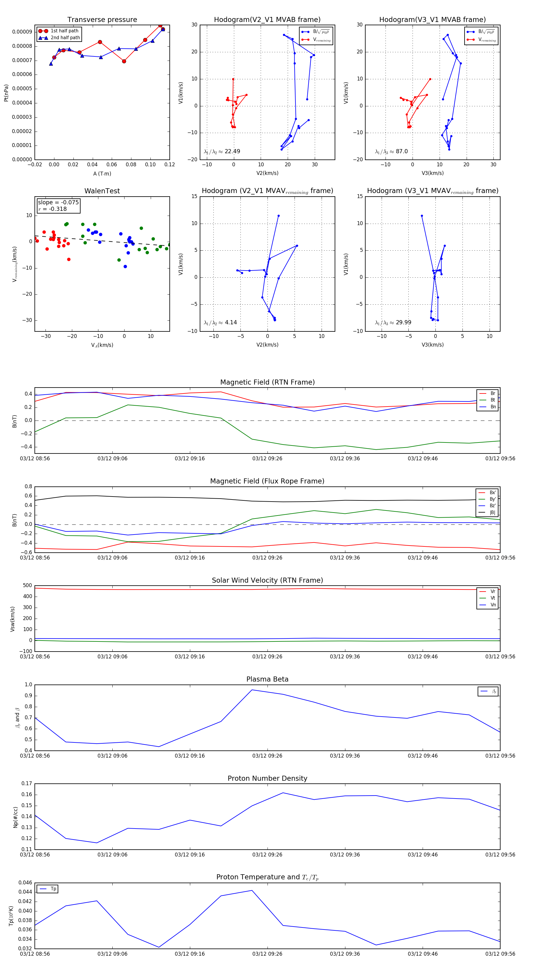Click the 'r = -0.318' correlation value

pos(52,209)
